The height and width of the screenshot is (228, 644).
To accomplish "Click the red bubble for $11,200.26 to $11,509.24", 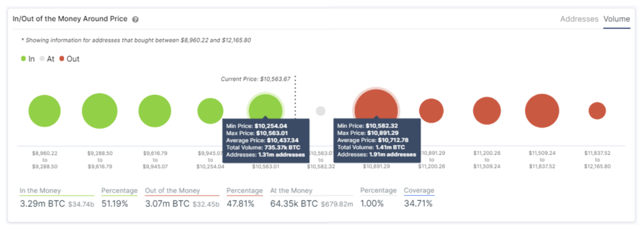I will pyautogui.click(x=487, y=111).
